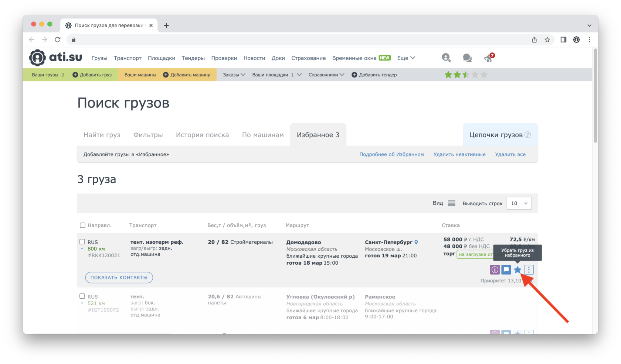Open the Площадки menu

coord(162,58)
